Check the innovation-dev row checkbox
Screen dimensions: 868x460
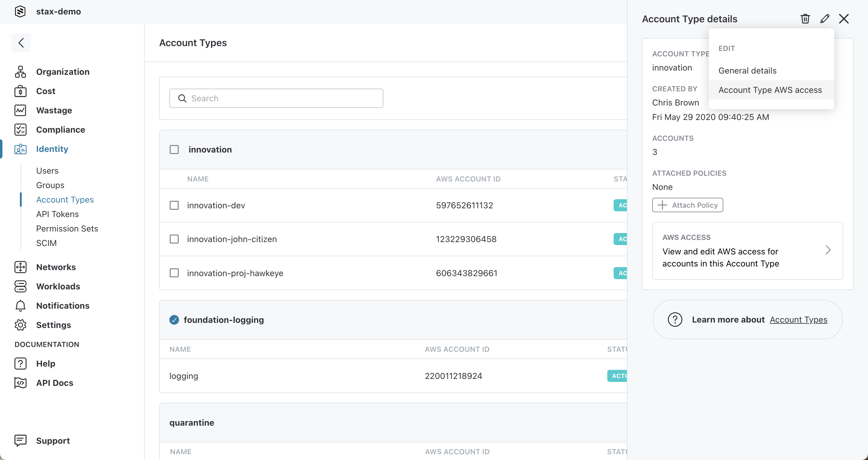[174, 205]
